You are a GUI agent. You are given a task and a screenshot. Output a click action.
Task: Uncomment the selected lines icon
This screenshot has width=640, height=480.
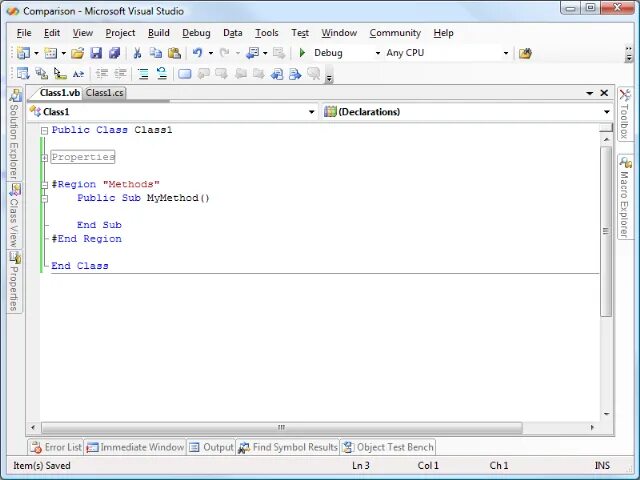coord(162,74)
